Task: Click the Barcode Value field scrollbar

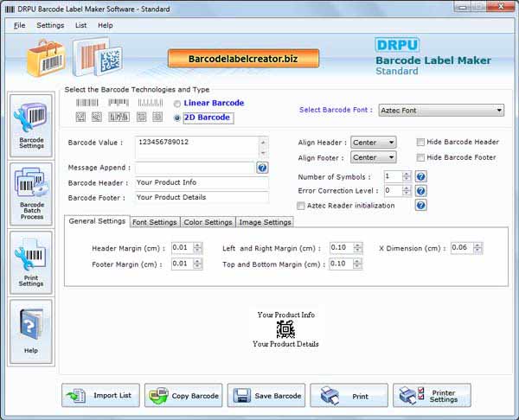Action: (263, 148)
